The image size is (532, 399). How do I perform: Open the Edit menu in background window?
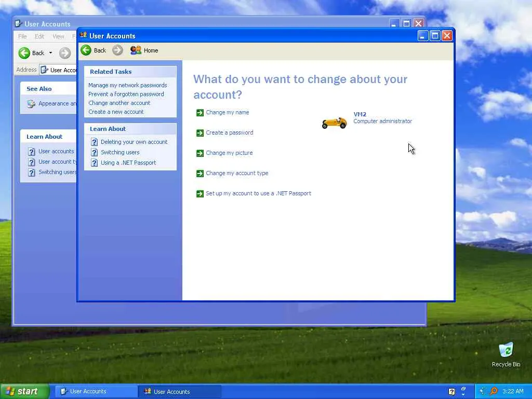pos(39,36)
